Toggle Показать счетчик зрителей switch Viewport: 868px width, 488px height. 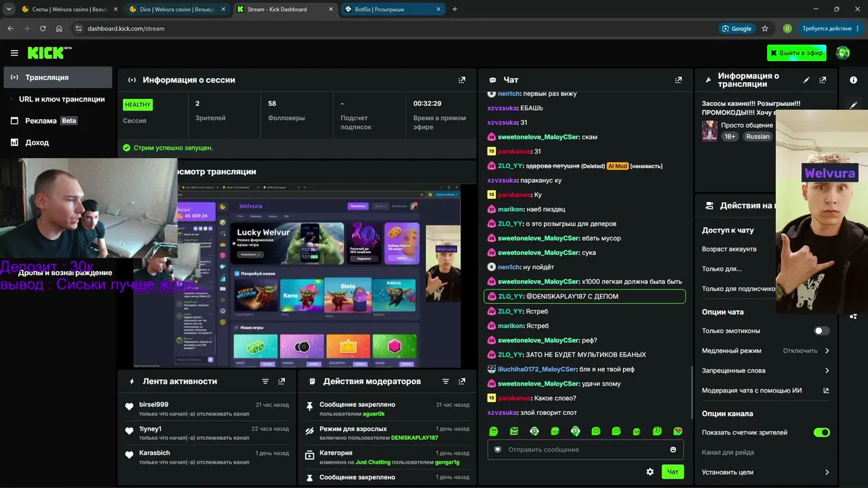click(821, 432)
